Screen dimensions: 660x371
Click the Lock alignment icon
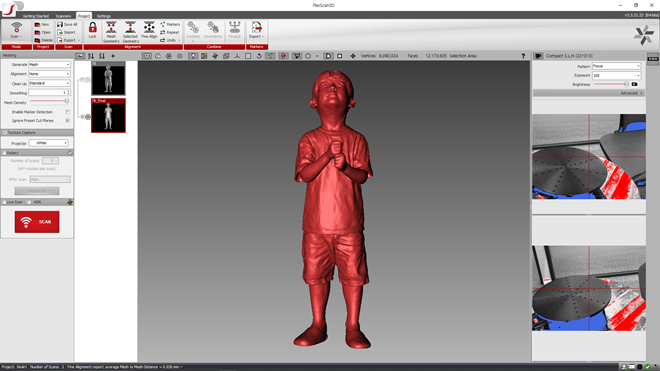tap(92, 30)
